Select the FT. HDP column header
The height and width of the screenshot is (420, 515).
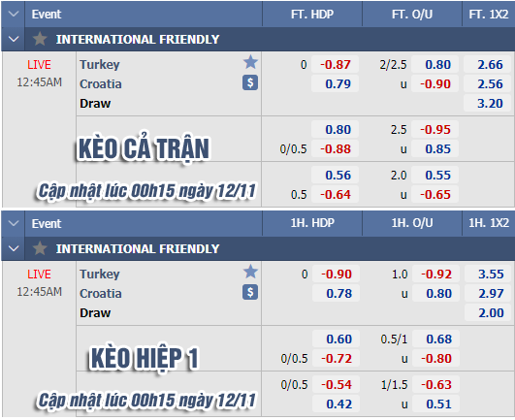[x=312, y=15]
